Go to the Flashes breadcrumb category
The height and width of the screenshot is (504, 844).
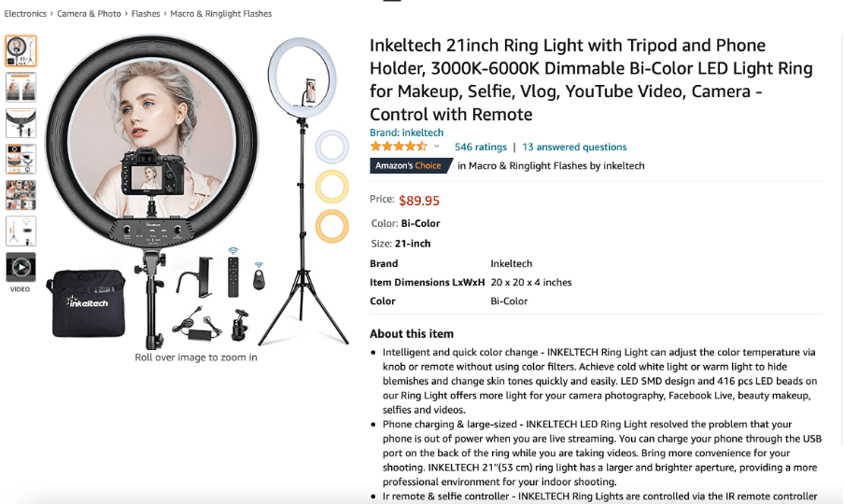click(146, 14)
